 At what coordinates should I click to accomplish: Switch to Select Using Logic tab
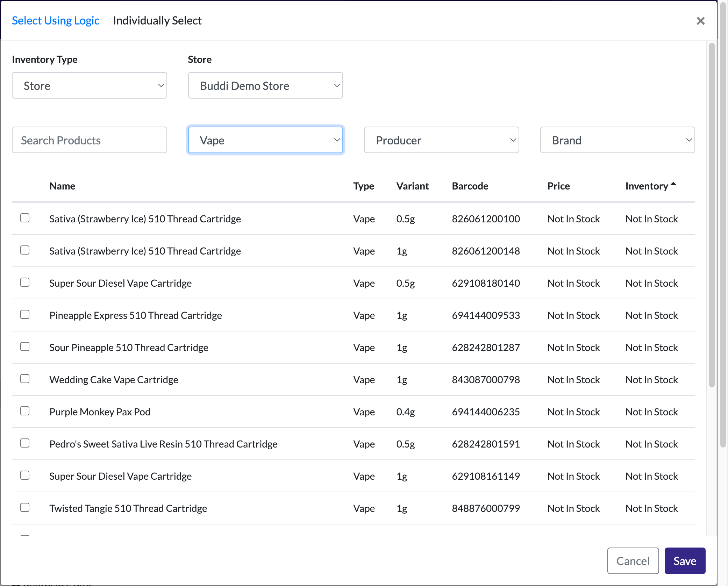coord(56,21)
